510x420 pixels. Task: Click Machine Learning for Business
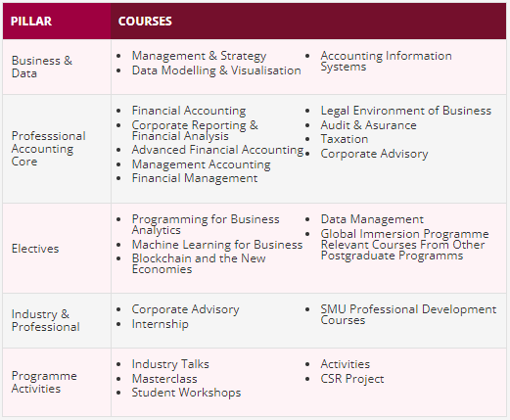[217, 245]
